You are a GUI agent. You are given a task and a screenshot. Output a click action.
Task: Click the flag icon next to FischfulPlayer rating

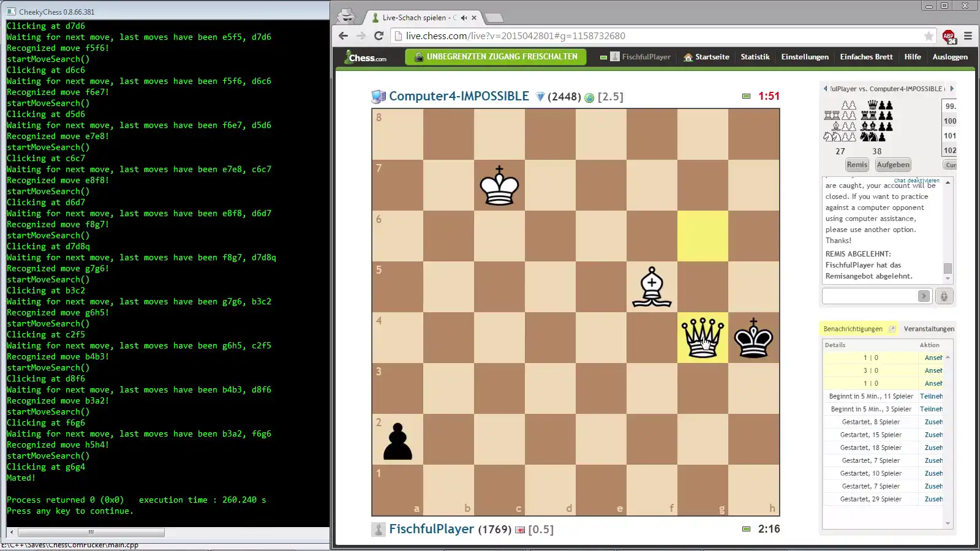[x=520, y=530]
